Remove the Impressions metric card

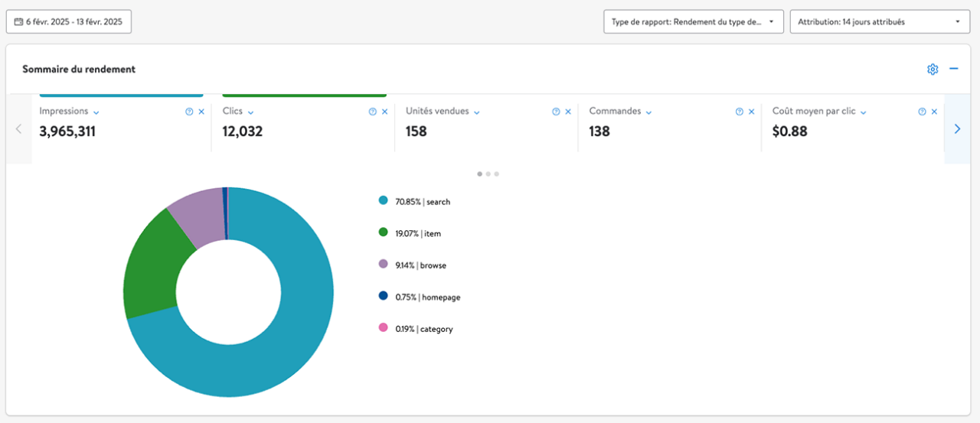[201, 112]
